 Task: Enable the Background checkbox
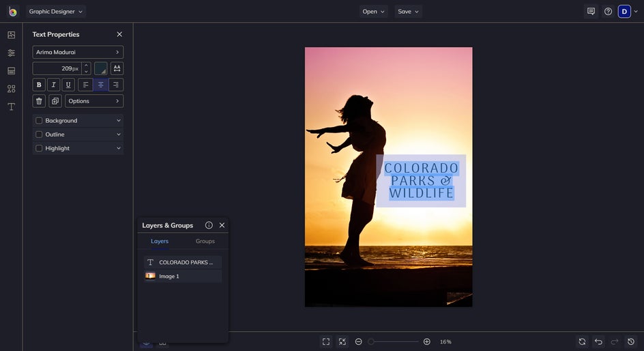point(39,120)
